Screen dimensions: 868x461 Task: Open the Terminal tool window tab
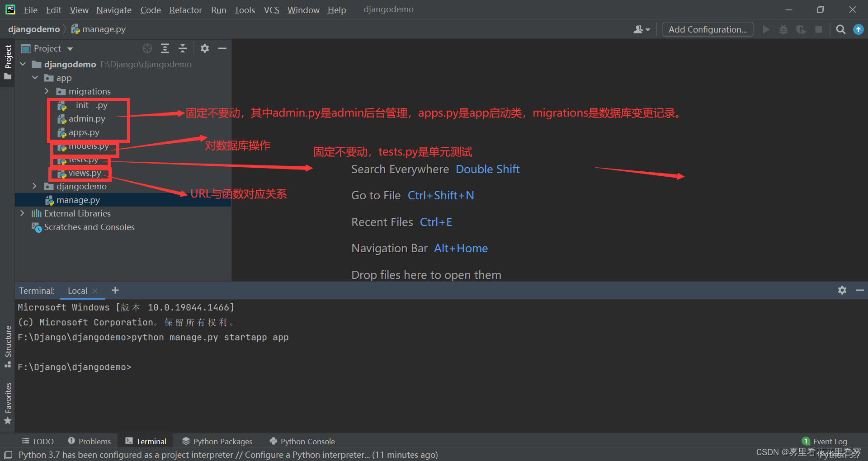coord(146,441)
